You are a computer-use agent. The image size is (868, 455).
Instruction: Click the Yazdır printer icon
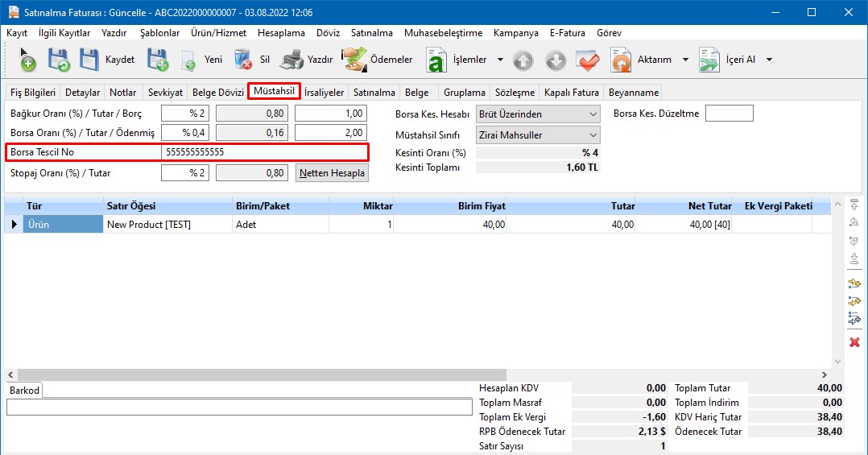[x=292, y=60]
